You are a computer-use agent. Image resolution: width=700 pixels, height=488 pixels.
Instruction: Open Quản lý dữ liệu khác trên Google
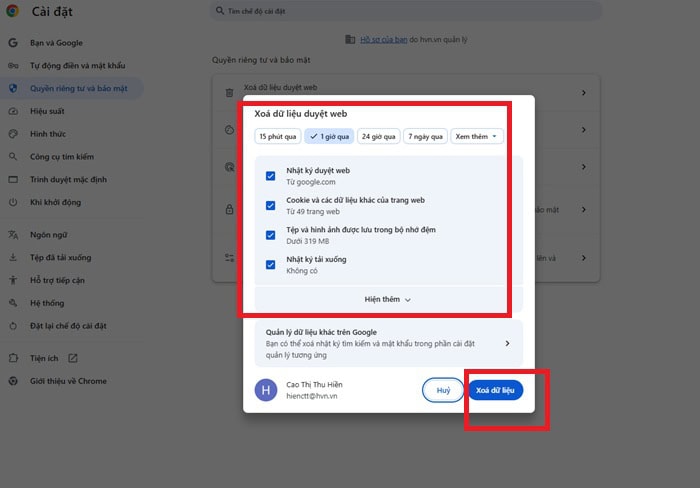[387, 343]
